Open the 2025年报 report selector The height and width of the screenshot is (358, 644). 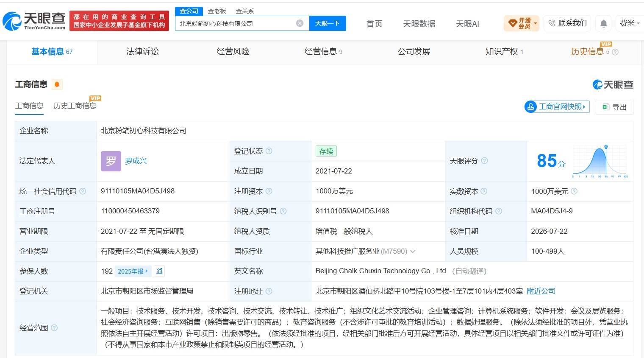133,271
